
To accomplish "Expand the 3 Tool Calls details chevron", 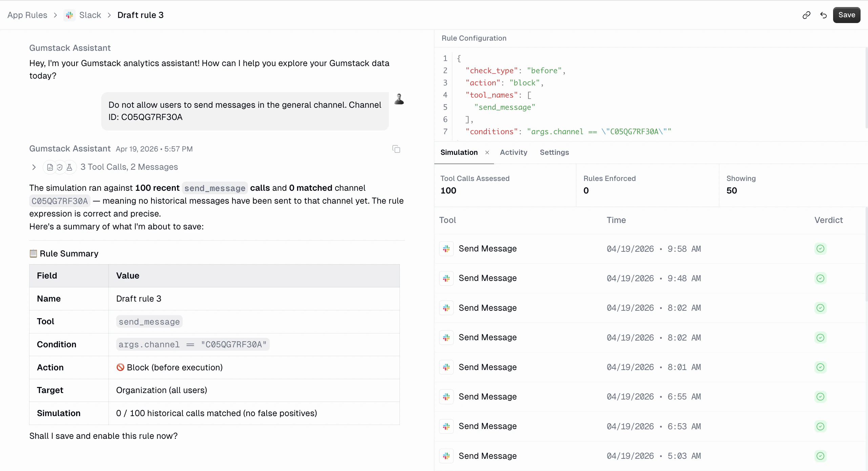I will [34, 167].
